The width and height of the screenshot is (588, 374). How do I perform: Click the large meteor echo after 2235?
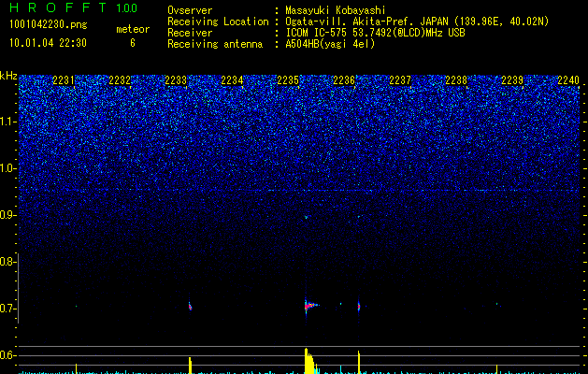pos(309,306)
